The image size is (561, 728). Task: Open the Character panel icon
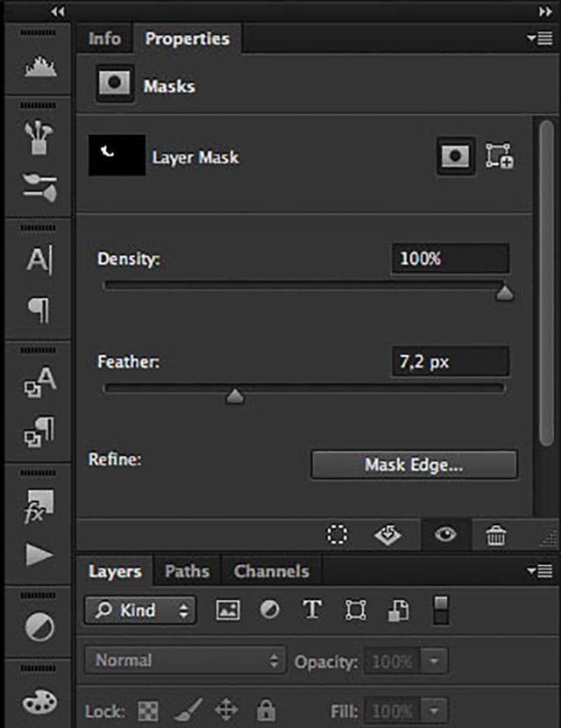39,259
